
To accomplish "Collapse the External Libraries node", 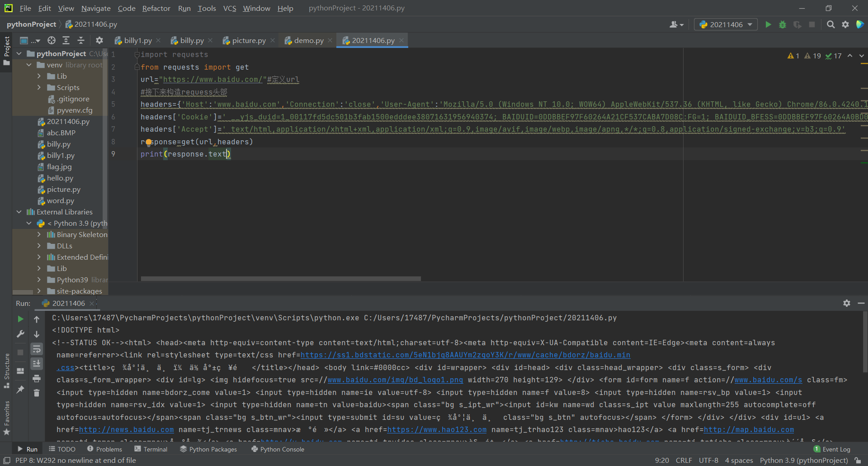I will click(x=19, y=212).
